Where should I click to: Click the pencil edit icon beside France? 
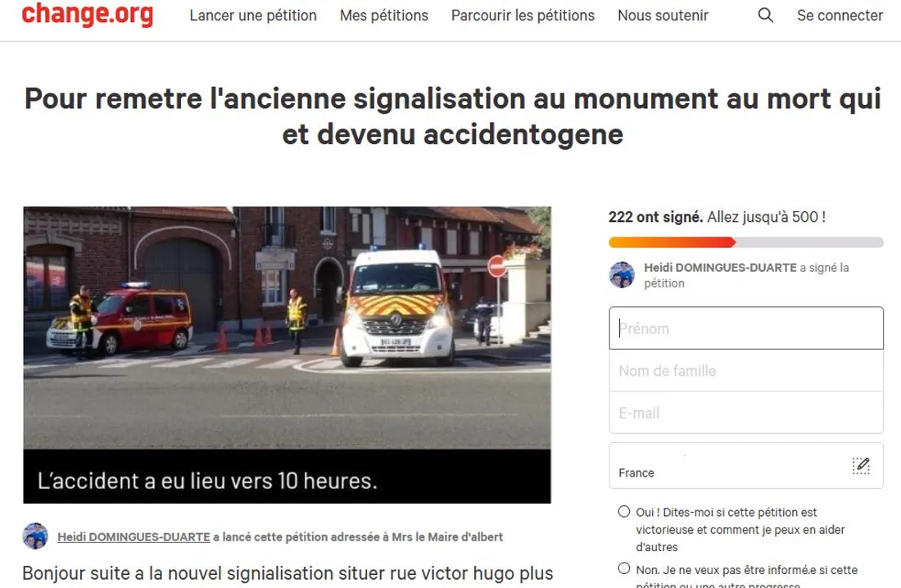pos(861,466)
